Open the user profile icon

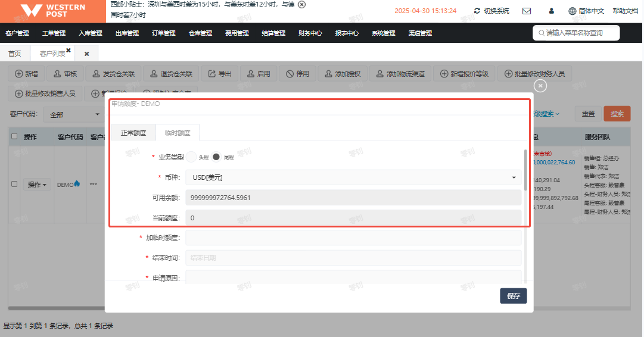(x=551, y=11)
